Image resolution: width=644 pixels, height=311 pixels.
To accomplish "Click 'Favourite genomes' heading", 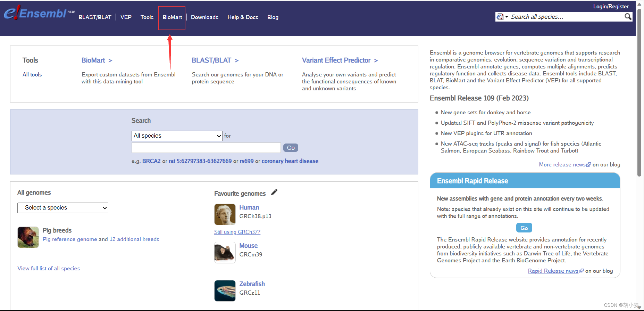I will (x=240, y=194).
